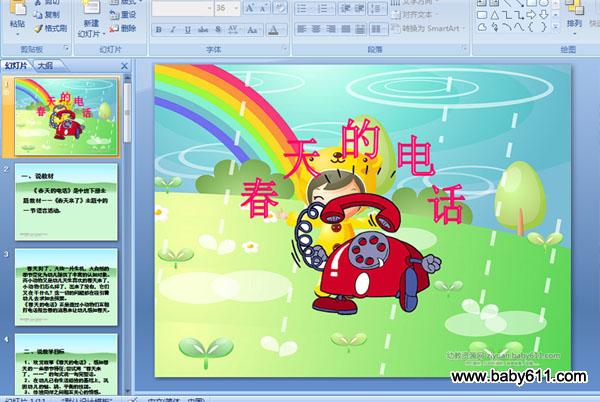
Task: Click the slide pane vertical scrollbar
Action: point(127,235)
